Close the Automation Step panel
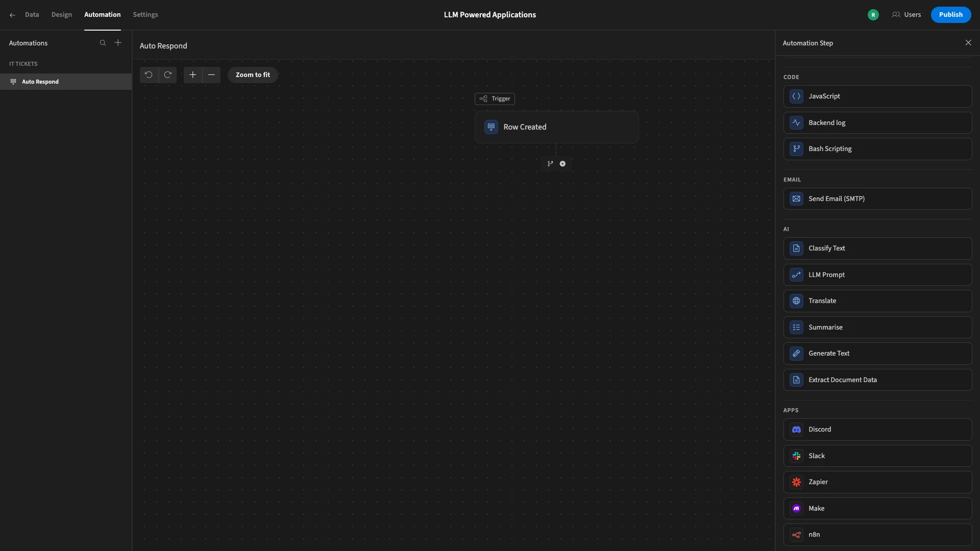 (968, 43)
